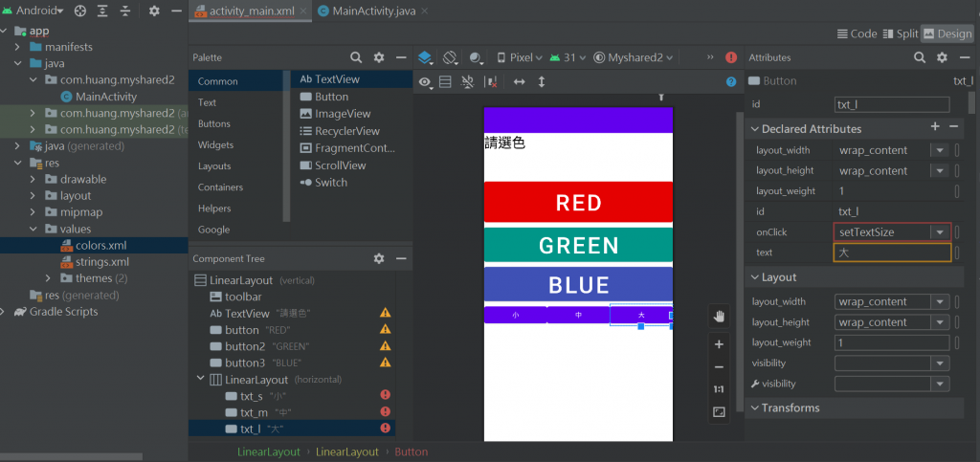The height and width of the screenshot is (462, 980).
Task: Select Button in the palette list
Action: click(x=331, y=97)
